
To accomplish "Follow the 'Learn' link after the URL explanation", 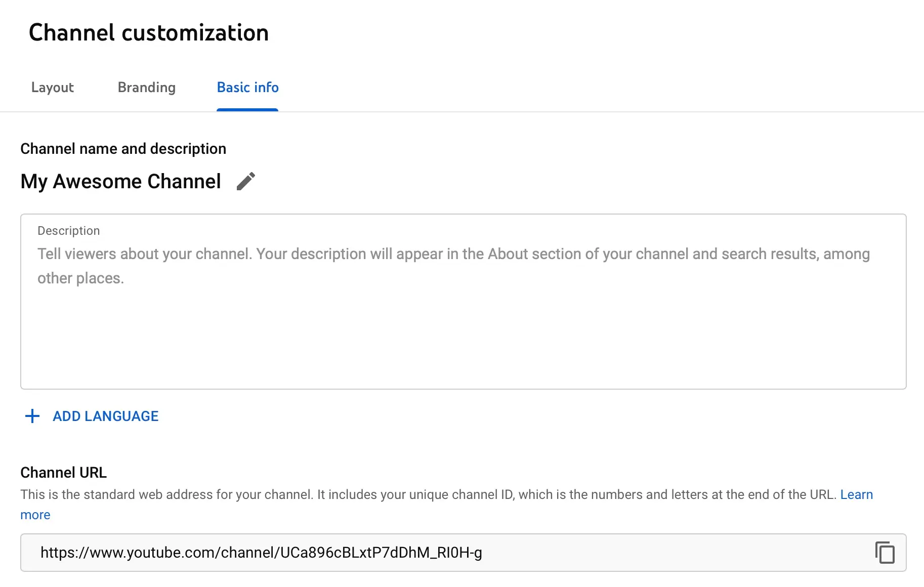I will point(856,494).
